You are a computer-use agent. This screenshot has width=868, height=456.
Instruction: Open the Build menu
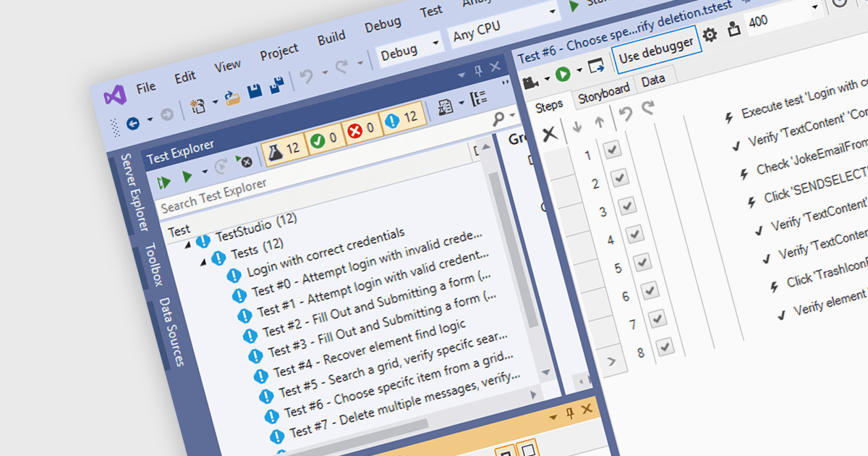(x=331, y=38)
